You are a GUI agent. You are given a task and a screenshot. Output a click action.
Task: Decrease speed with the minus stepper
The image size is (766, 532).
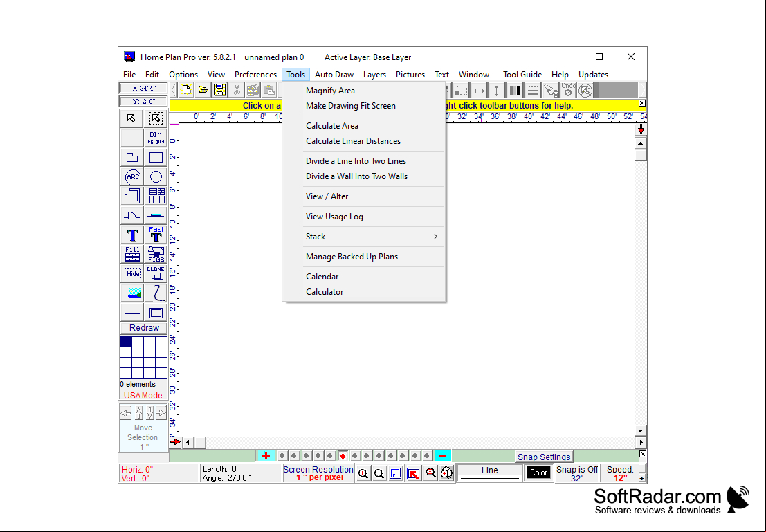pos(641,470)
